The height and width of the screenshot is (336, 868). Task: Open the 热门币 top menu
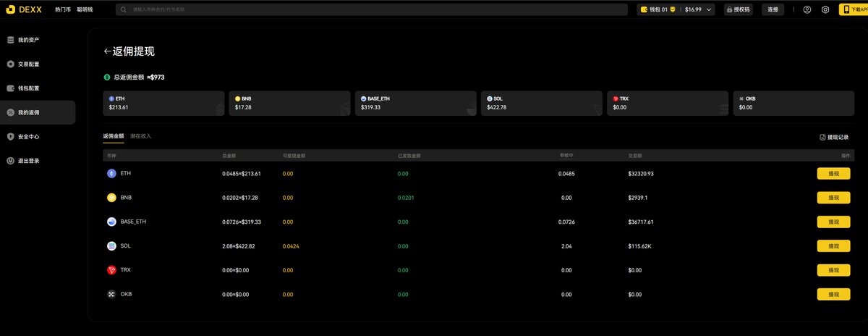pos(63,9)
